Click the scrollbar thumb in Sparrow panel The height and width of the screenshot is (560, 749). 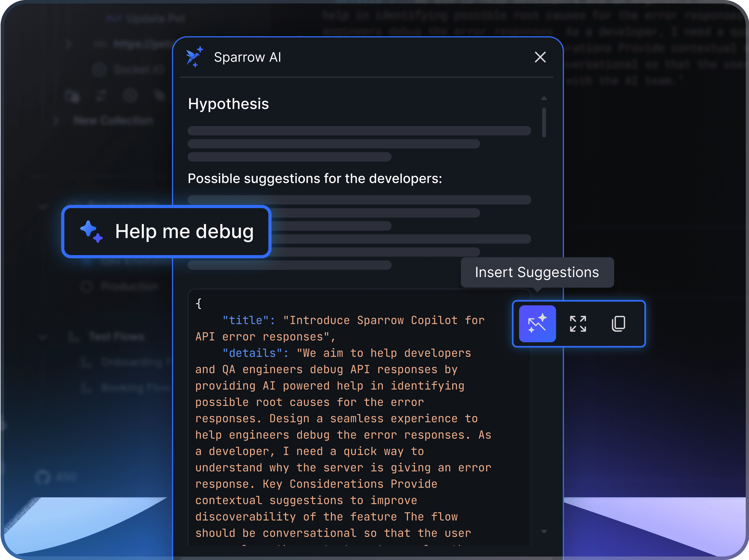click(x=544, y=122)
